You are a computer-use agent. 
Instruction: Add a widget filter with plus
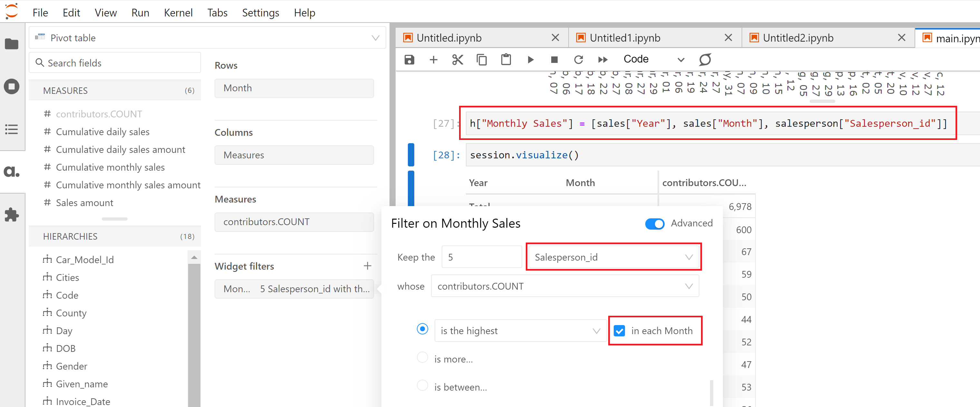(x=367, y=266)
